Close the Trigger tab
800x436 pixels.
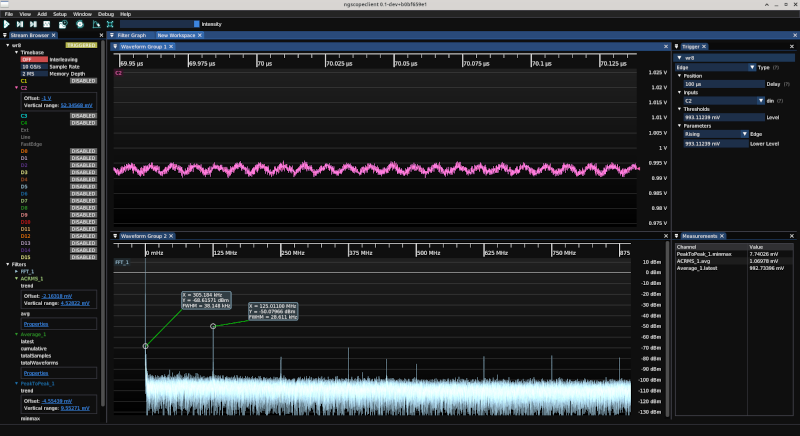[x=704, y=46]
